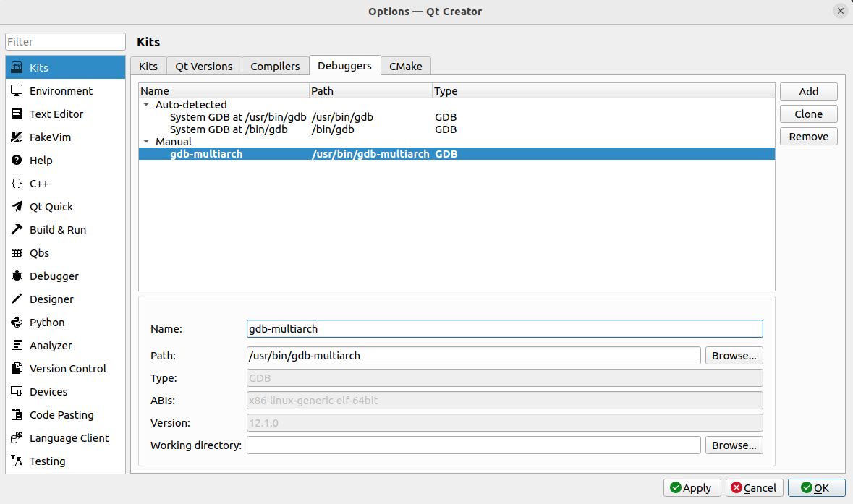Click the debugger Path field

(x=474, y=356)
